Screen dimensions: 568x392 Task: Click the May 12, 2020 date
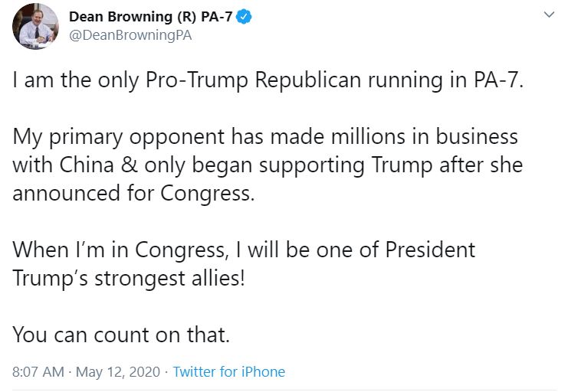(117, 372)
